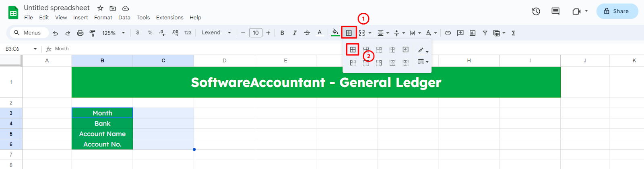Increase font size with plus button
This screenshot has width=644, height=169.
[268, 33]
